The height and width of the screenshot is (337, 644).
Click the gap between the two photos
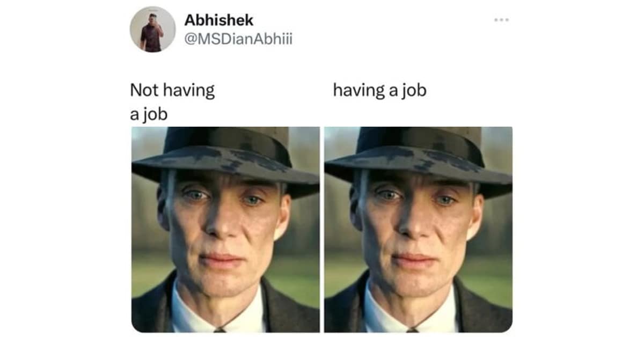322,229
